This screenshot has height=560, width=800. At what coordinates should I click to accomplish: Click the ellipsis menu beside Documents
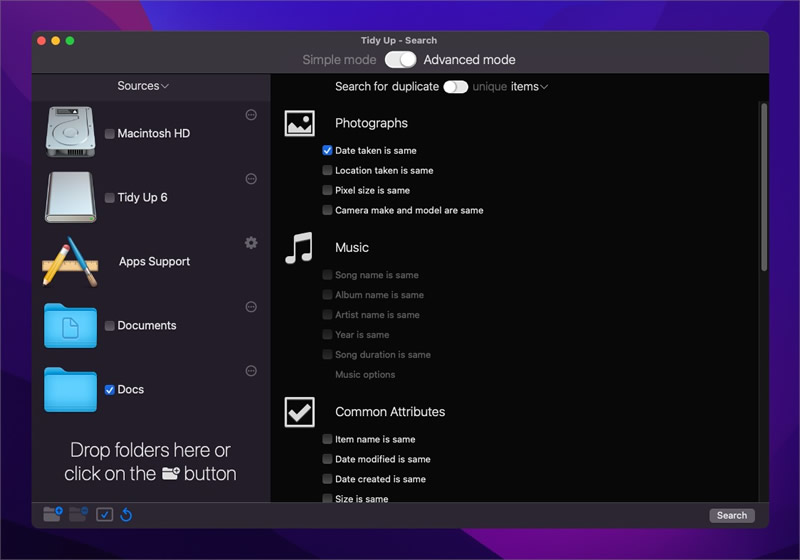pos(251,307)
